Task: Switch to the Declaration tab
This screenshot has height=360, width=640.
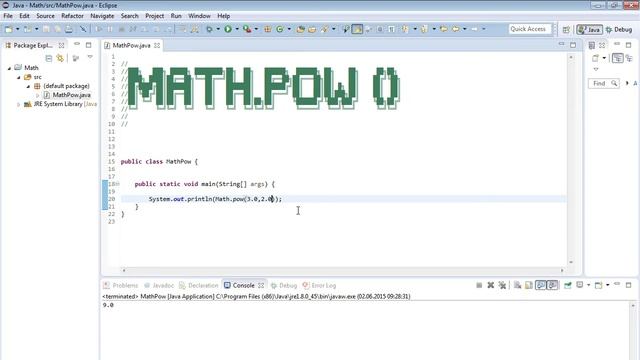Action: click(199, 285)
